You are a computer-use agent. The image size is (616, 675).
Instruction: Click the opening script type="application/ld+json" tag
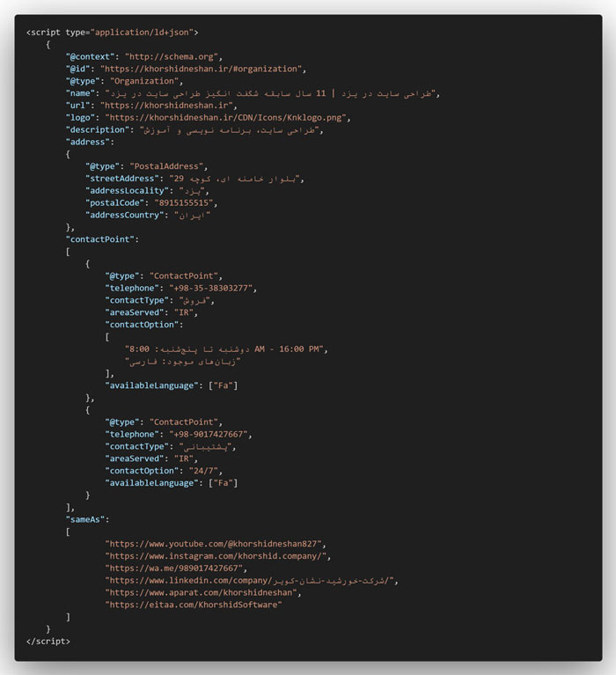113,33
